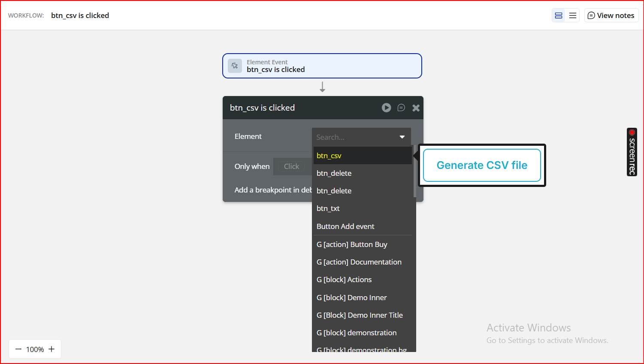Click the workflow name in the top bar
Image resolution: width=644 pixels, height=364 pixels.
coord(80,15)
